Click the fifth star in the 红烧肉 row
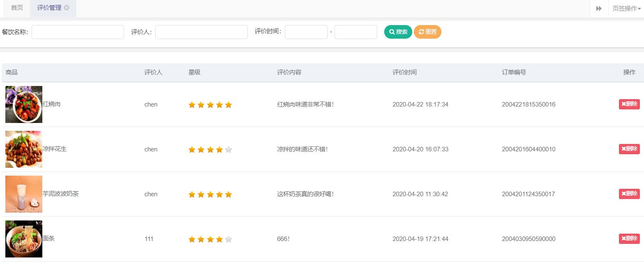Image resolution: width=644 pixels, height=262 pixels. point(229,104)
